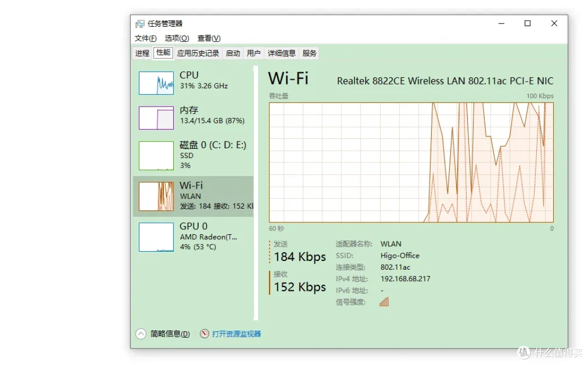Click the adapter name WLAN value
The height and width of the screenshot is (365, 588).
click(391, 244)
